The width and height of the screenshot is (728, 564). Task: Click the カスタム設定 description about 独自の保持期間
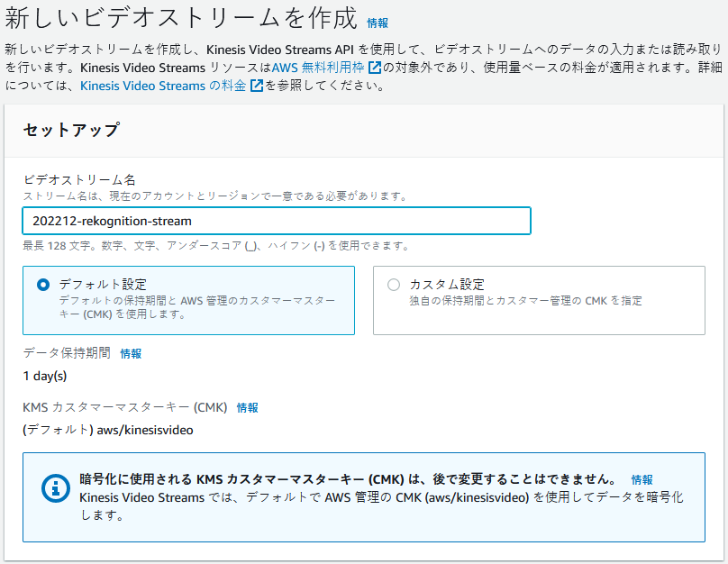(525, 301)
